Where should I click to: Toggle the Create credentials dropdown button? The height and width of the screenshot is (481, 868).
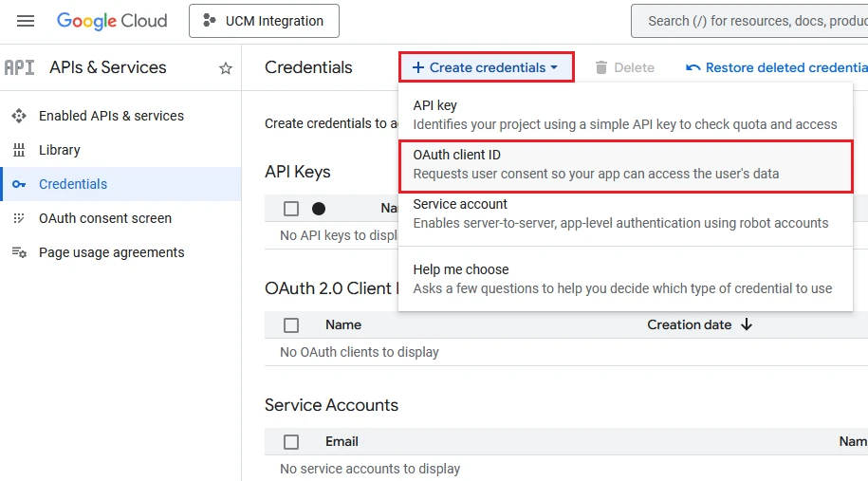486,67
